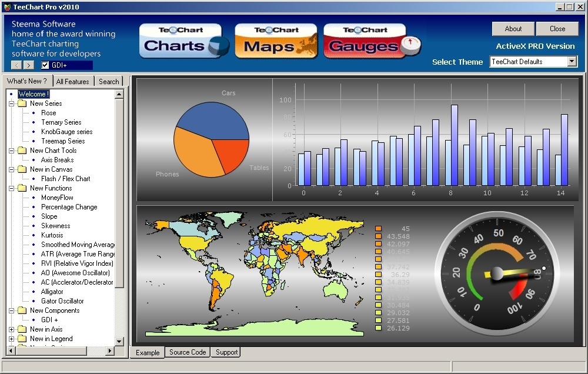Click the legend swatch beside 36.29

point(378,274)
